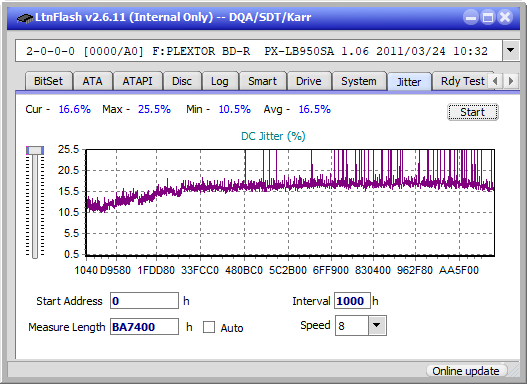This screenshot has height=384, width=527.
Task: Close the LtnFlash window
Action: point(505,17)
